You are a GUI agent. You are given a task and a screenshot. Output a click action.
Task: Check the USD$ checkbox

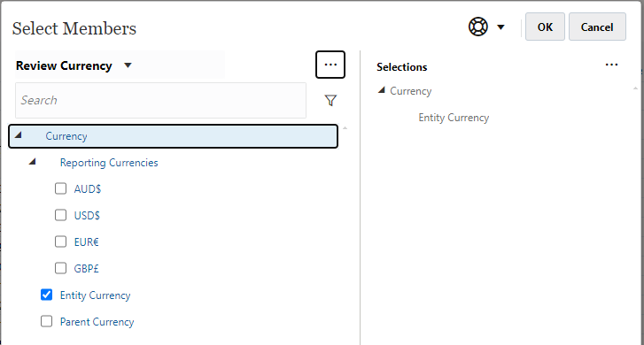coord(61,215)
